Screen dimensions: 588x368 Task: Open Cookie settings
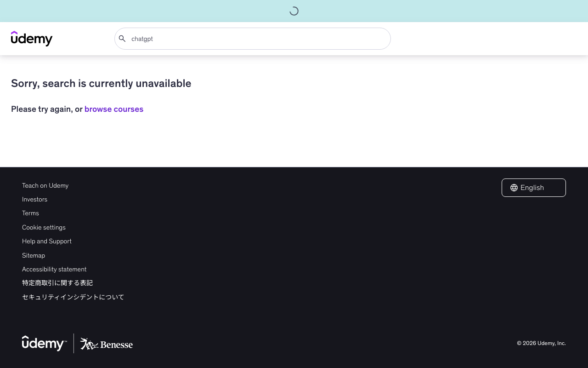pos(44,227)
